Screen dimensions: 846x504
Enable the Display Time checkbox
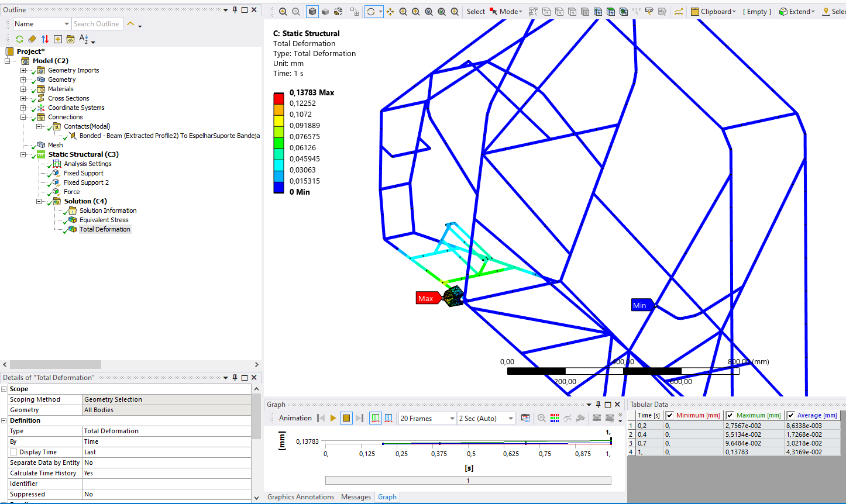pyautogui.click(x=13, y=452)
